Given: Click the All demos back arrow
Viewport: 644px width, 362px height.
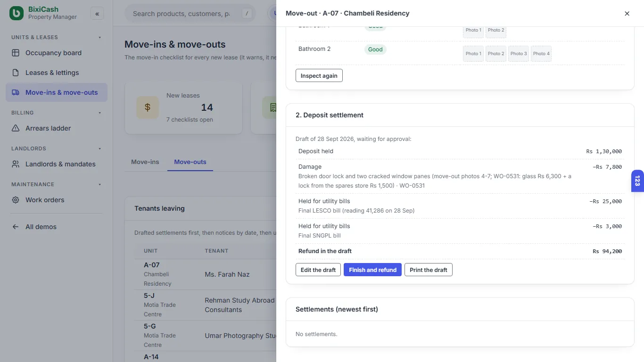Looking at the screenshot, I should tap(16, 227).
